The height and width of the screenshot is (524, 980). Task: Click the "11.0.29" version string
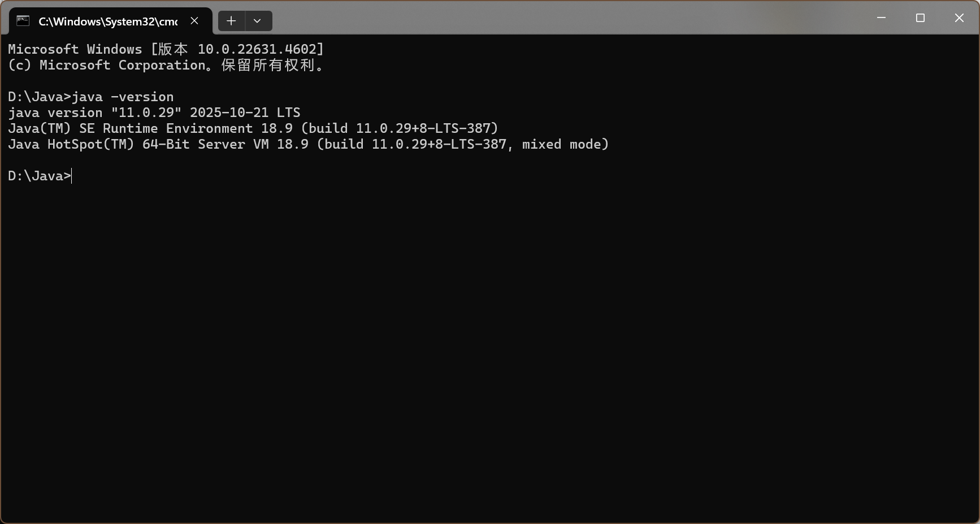[x=146, y=112]
